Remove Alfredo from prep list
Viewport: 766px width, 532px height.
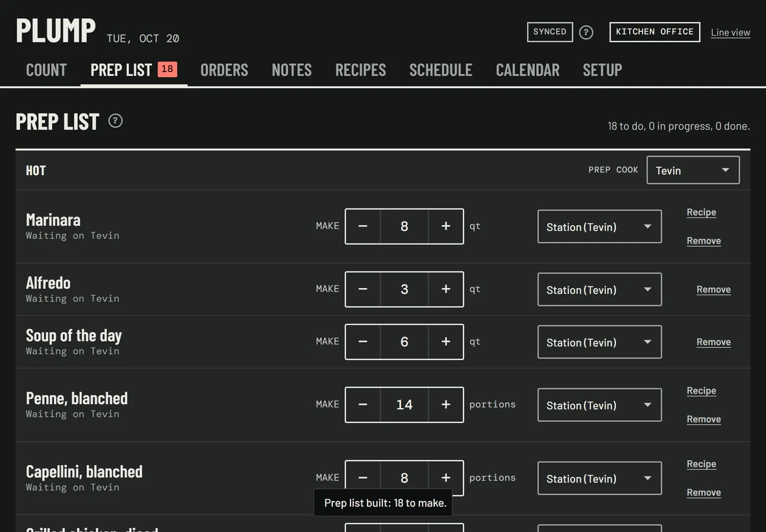713,289
